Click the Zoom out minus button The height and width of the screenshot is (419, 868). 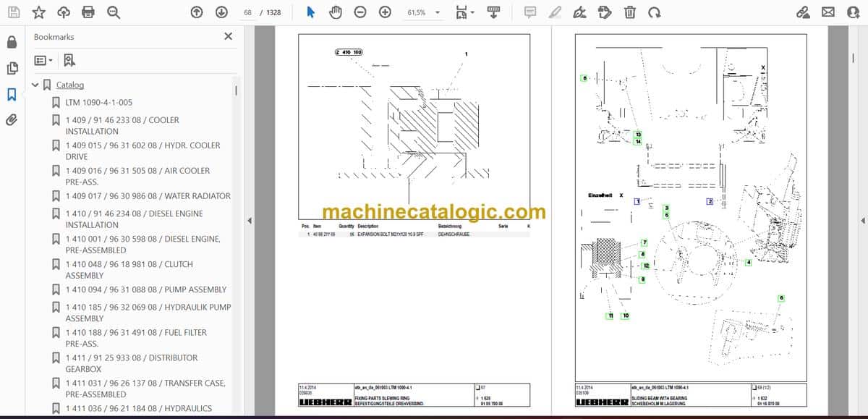tap(360, 12)
